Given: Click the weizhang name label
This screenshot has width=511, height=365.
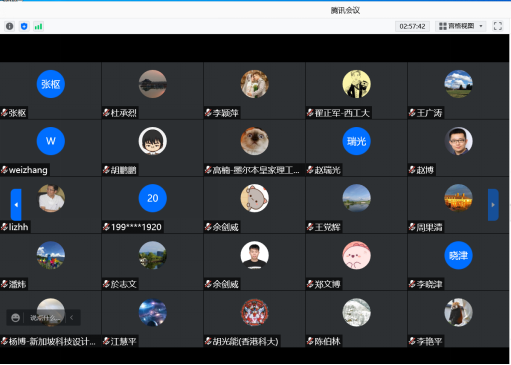Looking at the screenshot, I should coord(28,170).
